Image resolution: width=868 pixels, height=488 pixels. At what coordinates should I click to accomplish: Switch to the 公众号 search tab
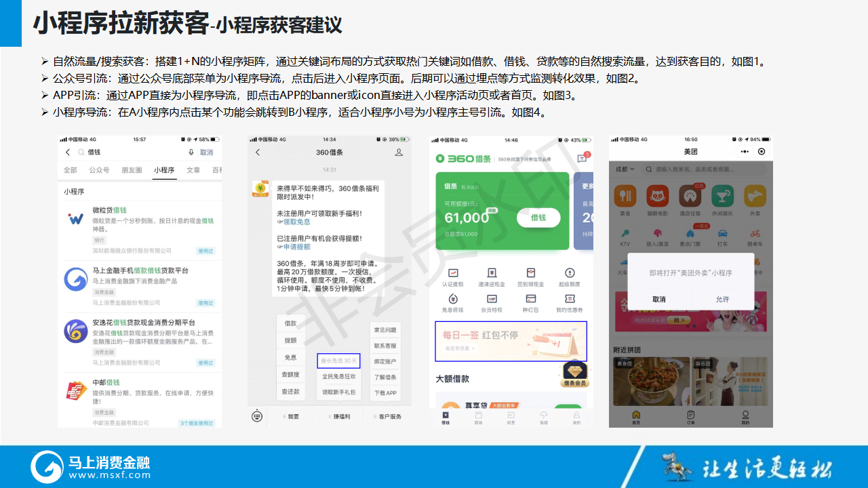[99, 170]
